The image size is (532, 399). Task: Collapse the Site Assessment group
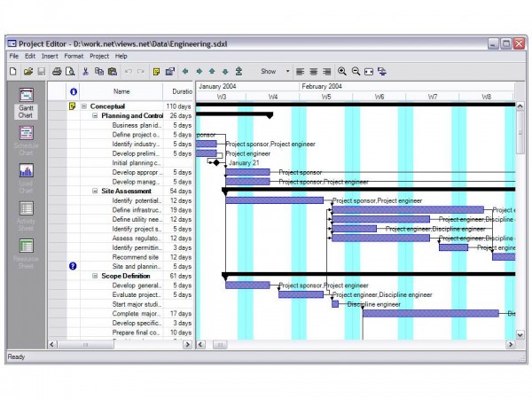point(95,191)
